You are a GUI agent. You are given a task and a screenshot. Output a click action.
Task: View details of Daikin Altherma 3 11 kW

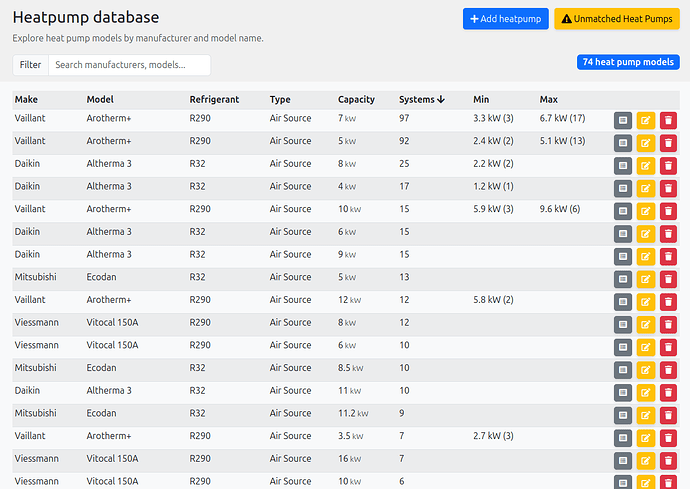point(622,392)
